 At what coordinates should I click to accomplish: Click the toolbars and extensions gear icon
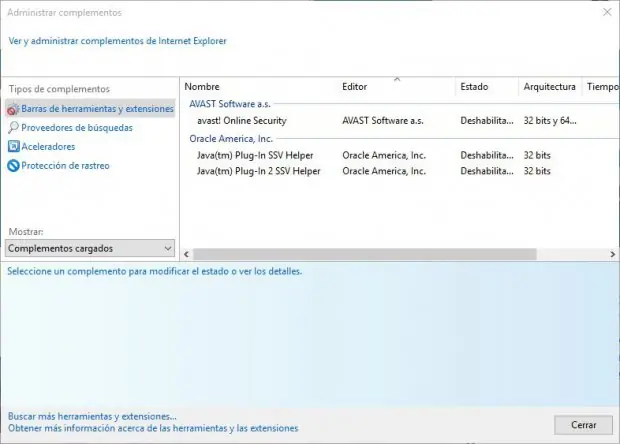click(x=13, y=109)
